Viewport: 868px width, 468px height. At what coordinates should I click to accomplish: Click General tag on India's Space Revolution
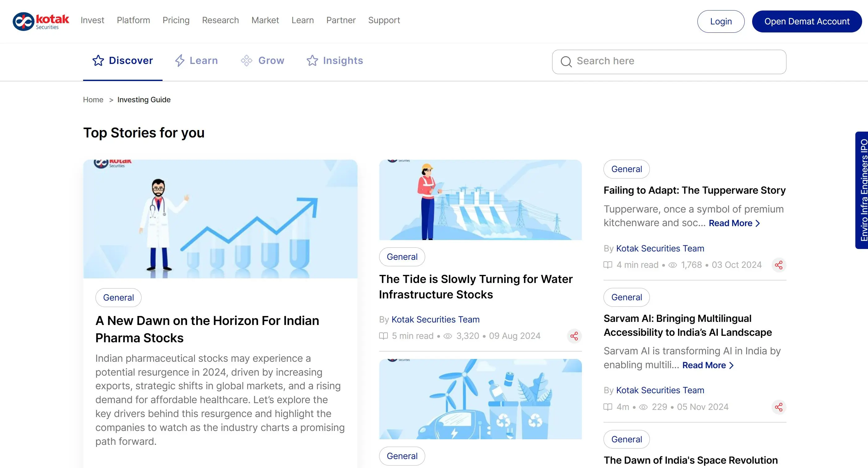[x=626, y=439]
